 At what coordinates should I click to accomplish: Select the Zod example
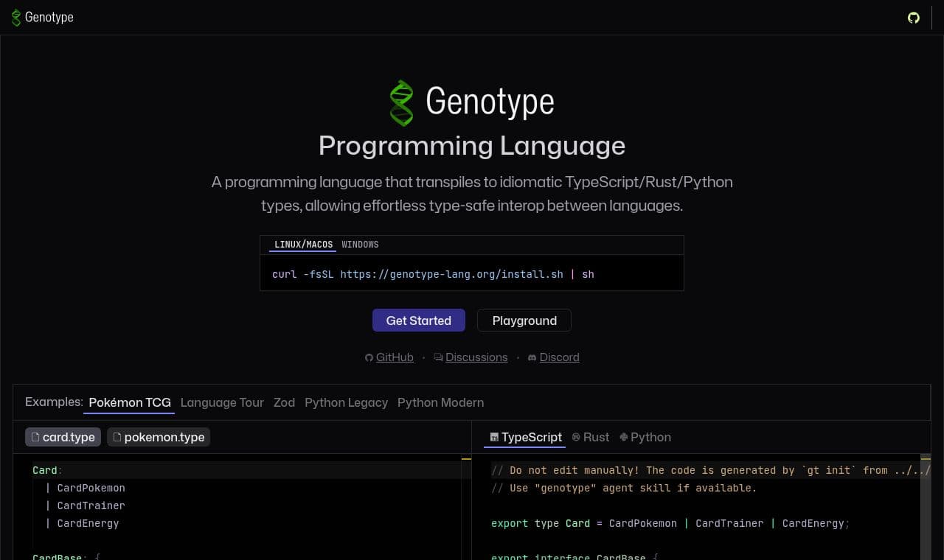[x=284, y=402]
